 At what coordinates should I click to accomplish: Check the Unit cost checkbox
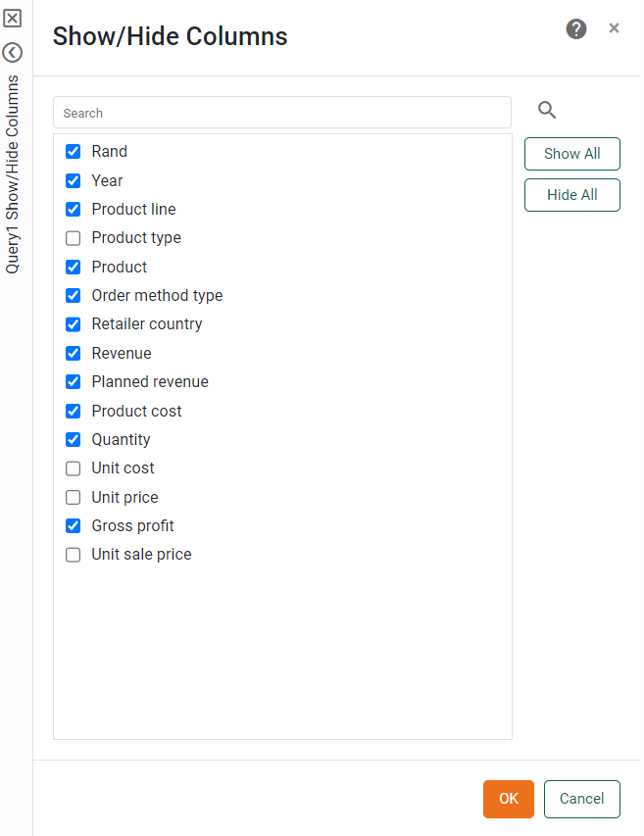tap(73, 468)
